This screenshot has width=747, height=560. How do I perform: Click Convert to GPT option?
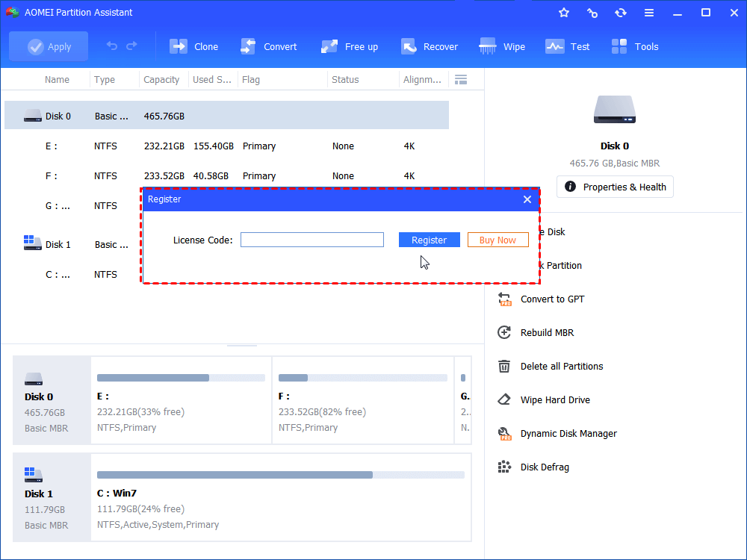point(552,299)
